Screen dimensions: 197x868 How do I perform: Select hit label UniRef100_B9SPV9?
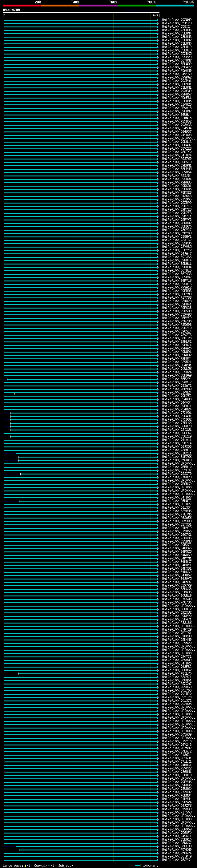pos(176,57)
